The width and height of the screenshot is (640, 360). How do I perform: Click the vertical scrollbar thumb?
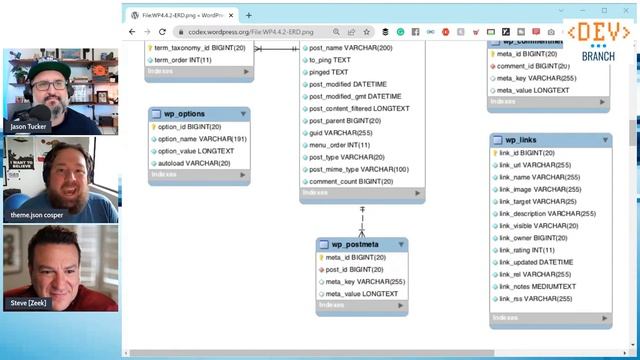point(633,133)
